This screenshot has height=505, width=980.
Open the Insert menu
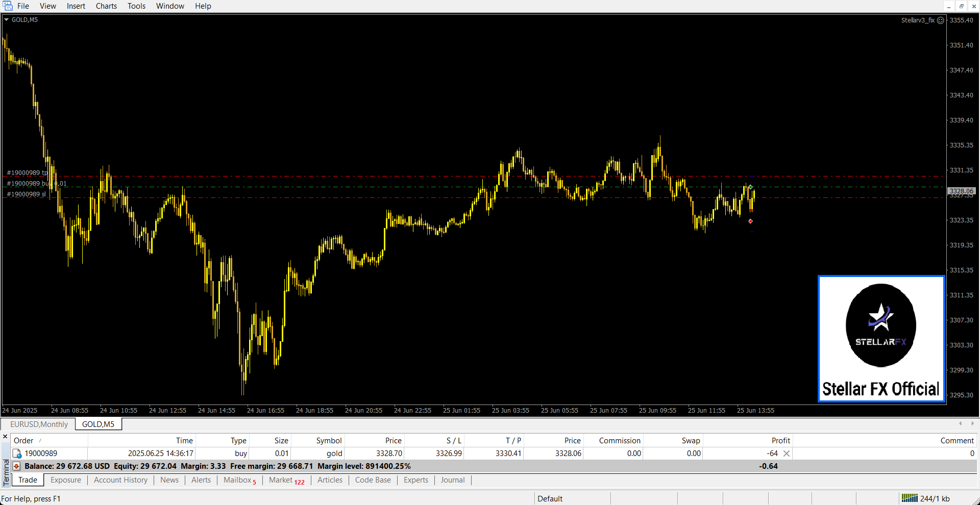(76, 6)
